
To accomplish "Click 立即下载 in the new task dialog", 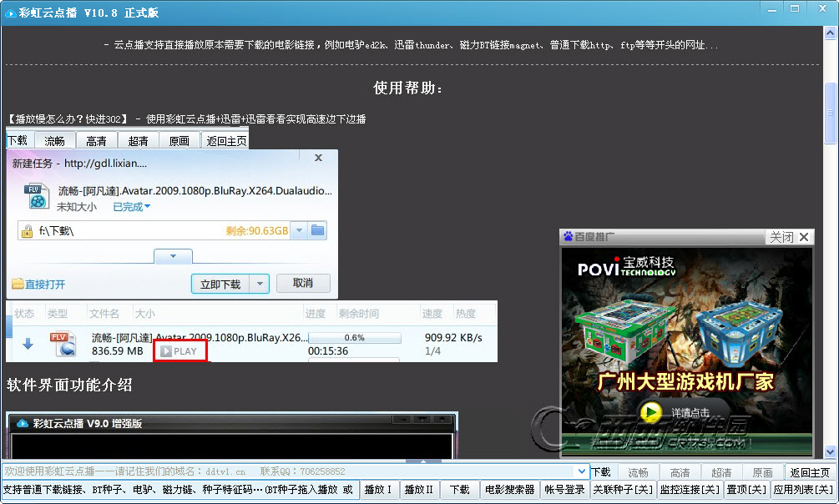I will (220, 284).
